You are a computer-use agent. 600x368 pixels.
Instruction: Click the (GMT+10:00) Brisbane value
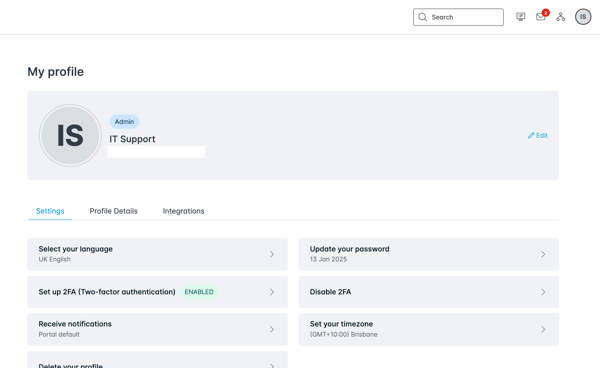click(x=344, y=334)
